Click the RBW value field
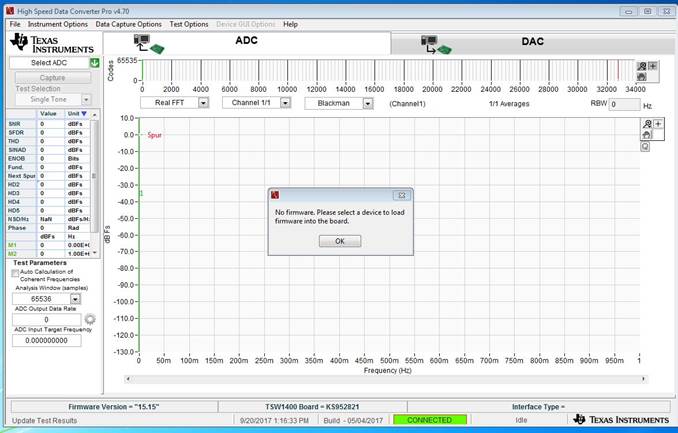Screen dimensions: 678x433 [x=624, y=104]
